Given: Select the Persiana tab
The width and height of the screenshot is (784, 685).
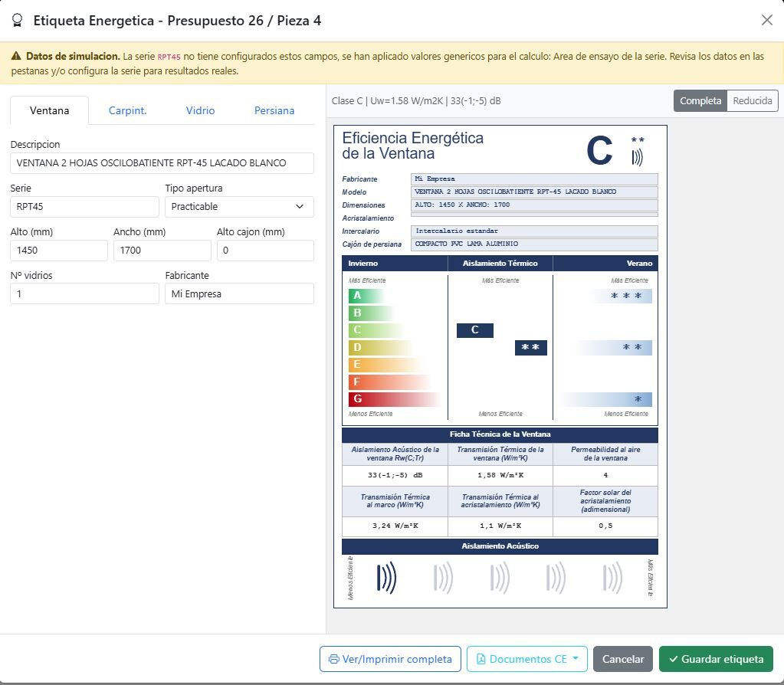Looking at the screenshot, I should (274, 110).
